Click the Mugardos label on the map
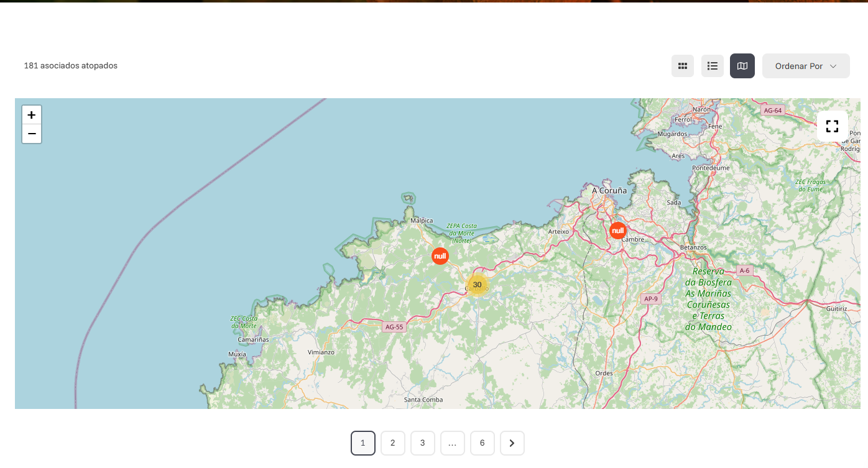 pos(672,134)
